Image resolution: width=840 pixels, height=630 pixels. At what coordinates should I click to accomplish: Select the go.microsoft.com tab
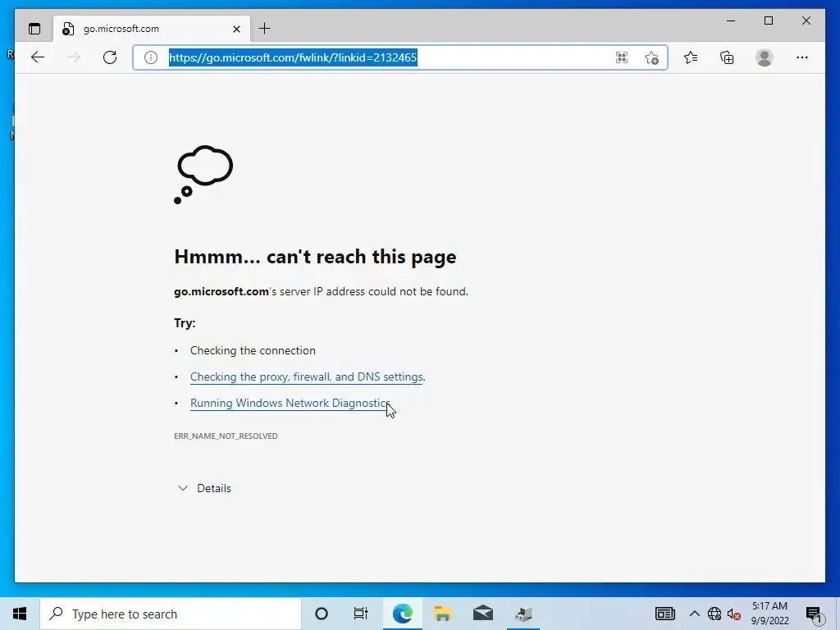152,29
